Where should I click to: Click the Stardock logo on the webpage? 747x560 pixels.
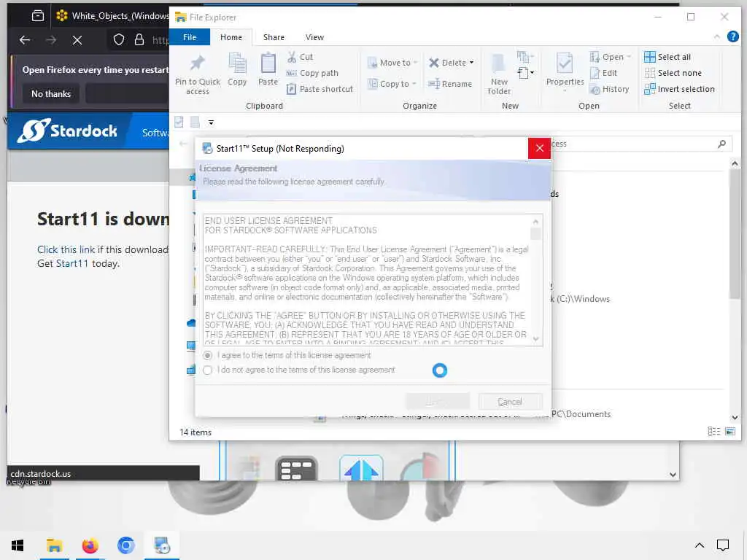(x=67, y=131)
